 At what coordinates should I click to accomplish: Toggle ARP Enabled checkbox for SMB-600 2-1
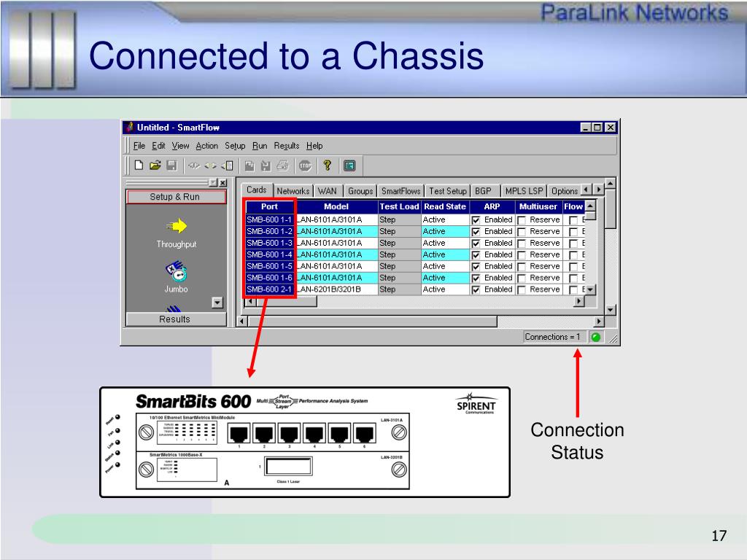click(476, 289)
